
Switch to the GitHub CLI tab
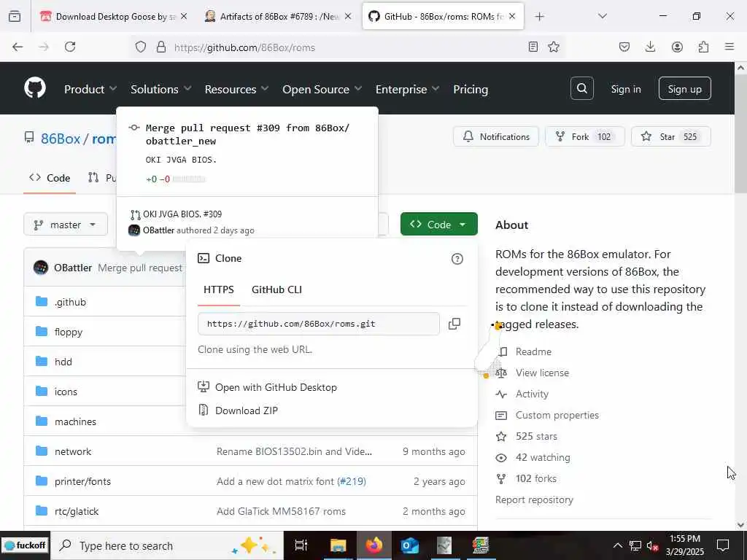point(276,289)
